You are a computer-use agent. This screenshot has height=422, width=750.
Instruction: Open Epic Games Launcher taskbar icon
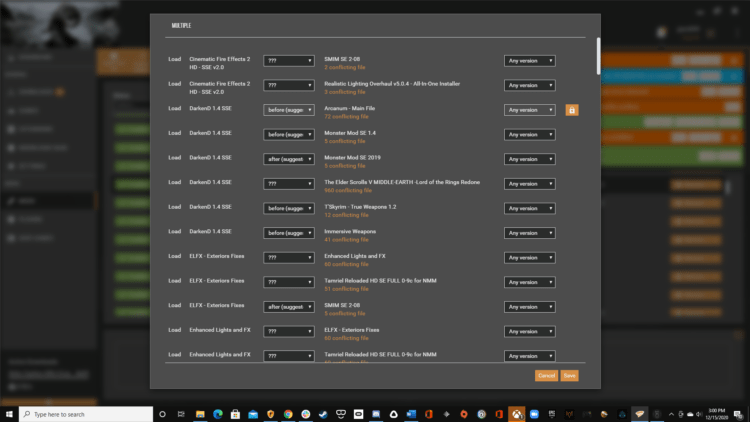[551, 414]
